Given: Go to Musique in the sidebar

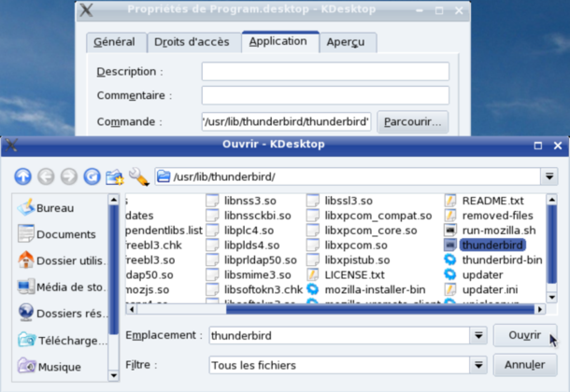Looking at the screenshot, I should (x=59, y=367).
